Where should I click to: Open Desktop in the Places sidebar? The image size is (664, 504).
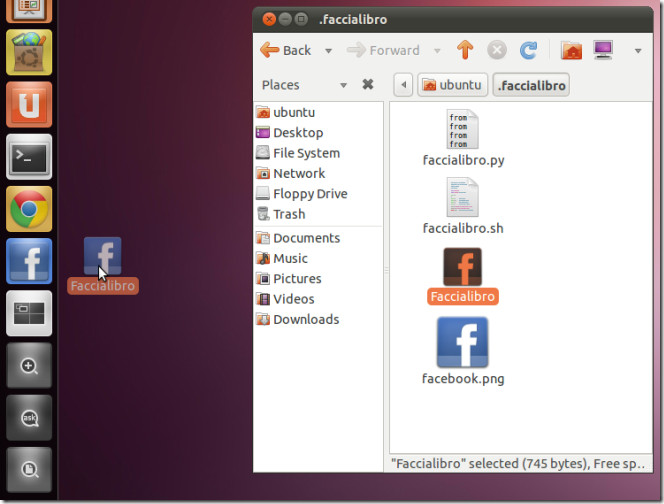click(x=318, y=133)
